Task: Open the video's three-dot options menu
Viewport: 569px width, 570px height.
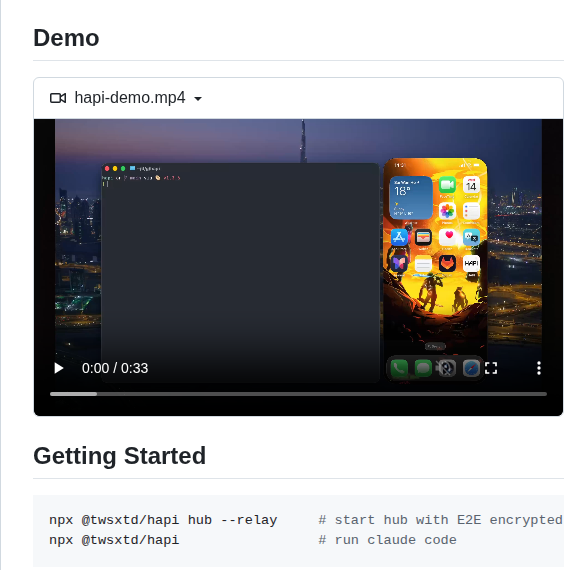Action: coord(538,368)
